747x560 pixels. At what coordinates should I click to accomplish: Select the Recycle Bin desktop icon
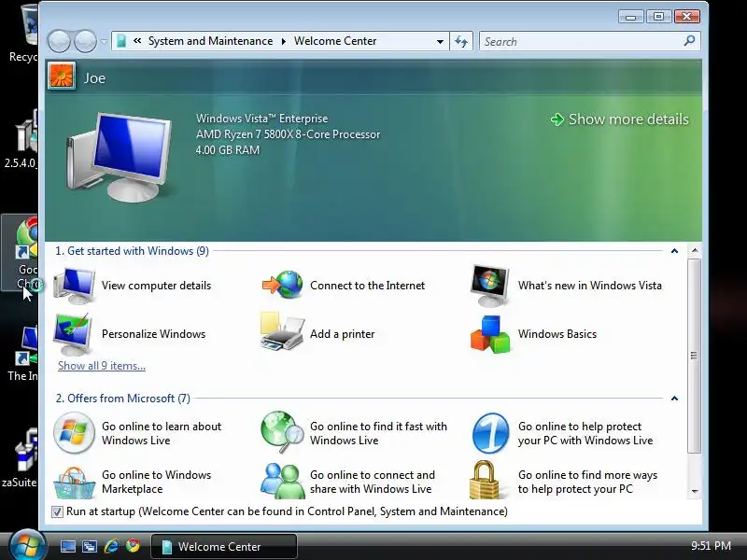22,34
